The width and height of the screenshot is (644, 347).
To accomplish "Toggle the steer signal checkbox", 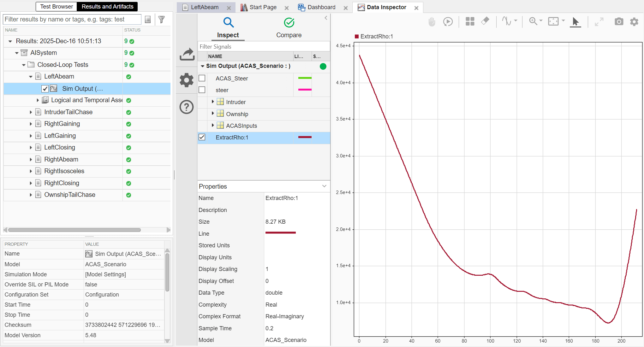I will click(202, 90).
